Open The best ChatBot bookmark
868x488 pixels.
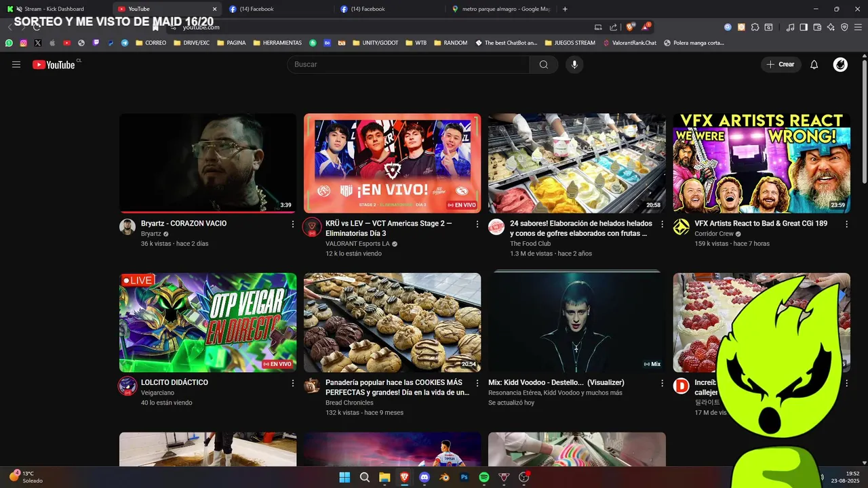507,43
